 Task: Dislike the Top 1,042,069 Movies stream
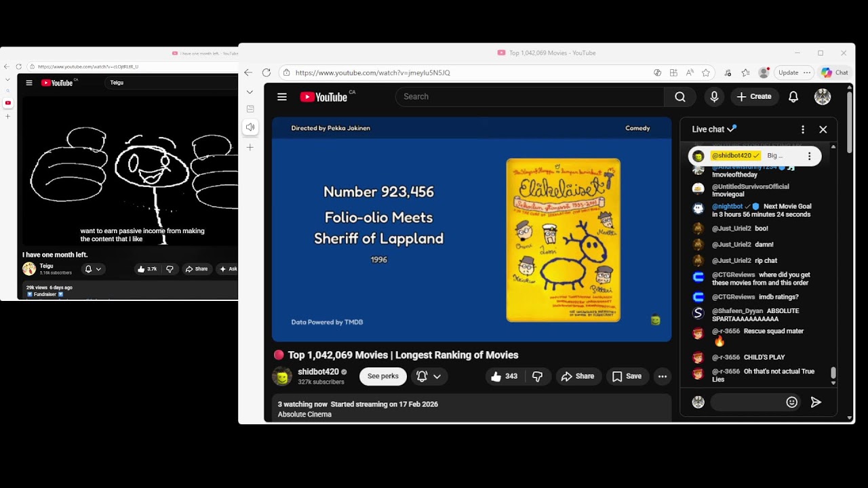[537, 376]
